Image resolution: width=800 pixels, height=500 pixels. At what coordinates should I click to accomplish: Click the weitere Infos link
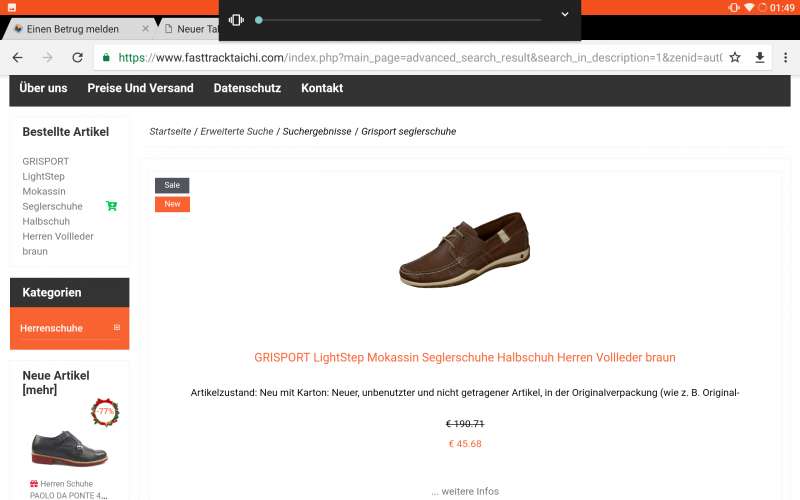(x=465, y=491)
